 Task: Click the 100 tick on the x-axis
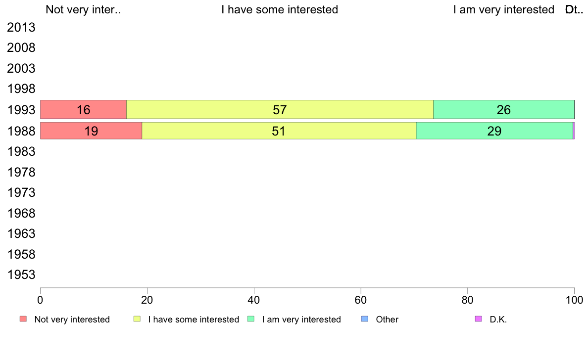pos(575,300)
